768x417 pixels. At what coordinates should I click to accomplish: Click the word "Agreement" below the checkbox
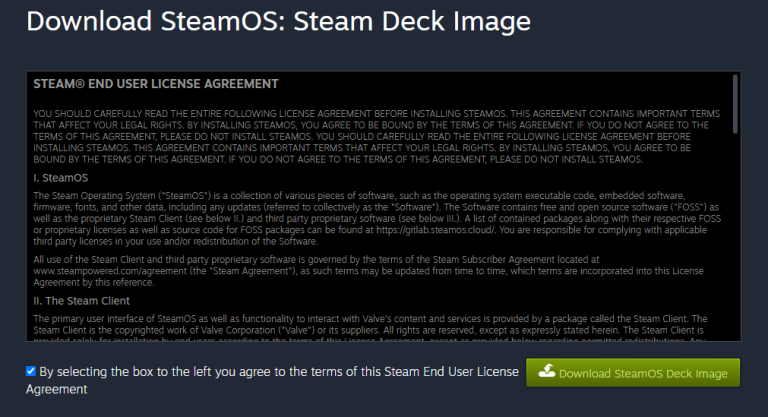tap(56, 390)
